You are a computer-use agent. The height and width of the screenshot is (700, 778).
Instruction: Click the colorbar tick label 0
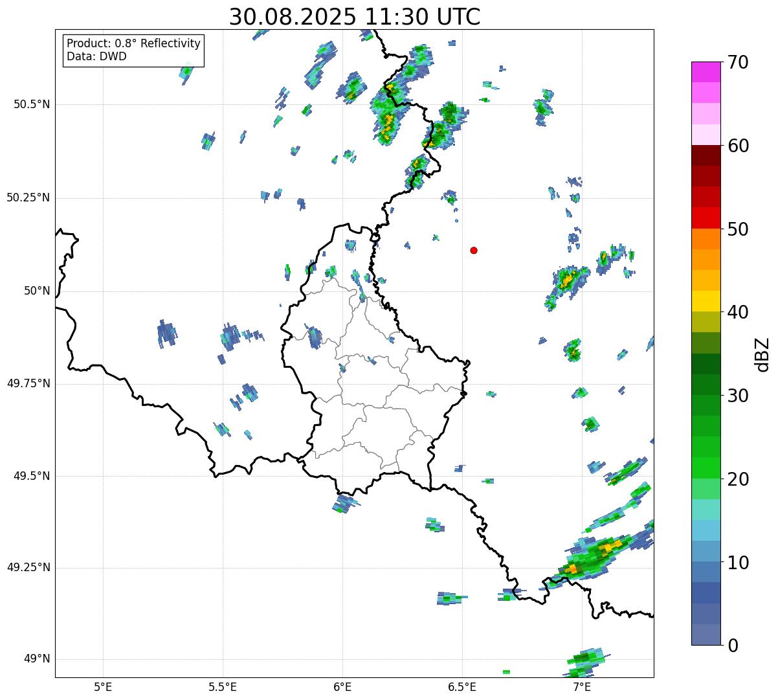[733, 646]
